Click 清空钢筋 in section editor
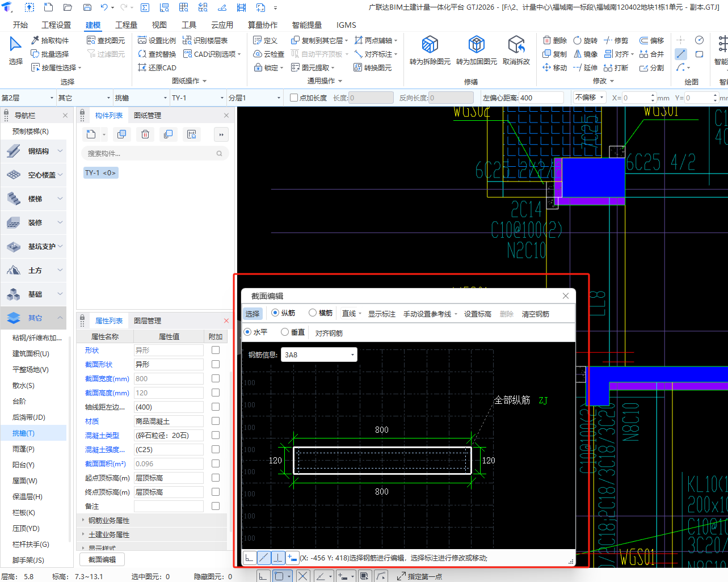 pyautogui.click(x=535, y=314)
